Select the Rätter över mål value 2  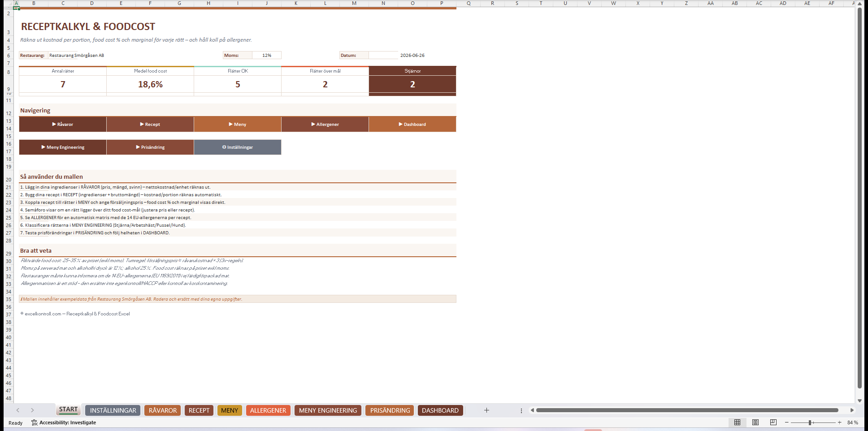(325, 84)
